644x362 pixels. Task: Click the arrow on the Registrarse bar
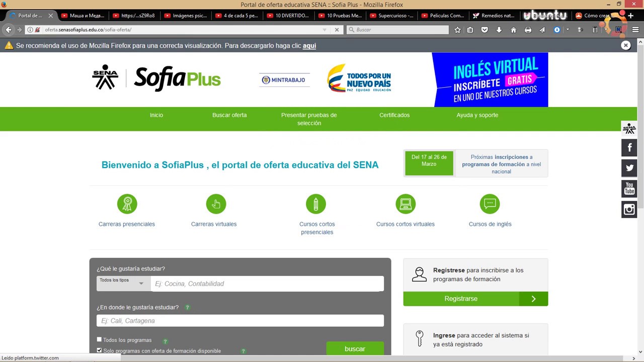pyautogui.click(x=533, y=299)
